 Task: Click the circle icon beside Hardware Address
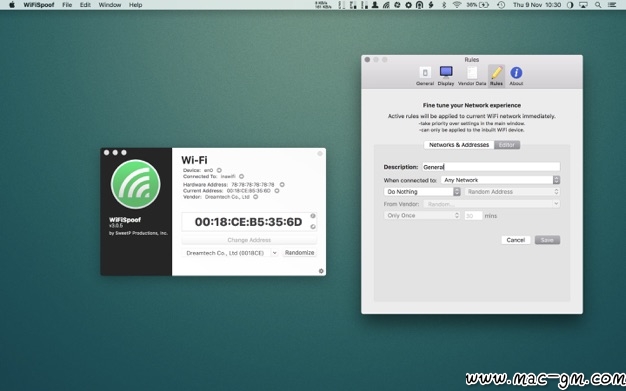(x=282, y=185)
